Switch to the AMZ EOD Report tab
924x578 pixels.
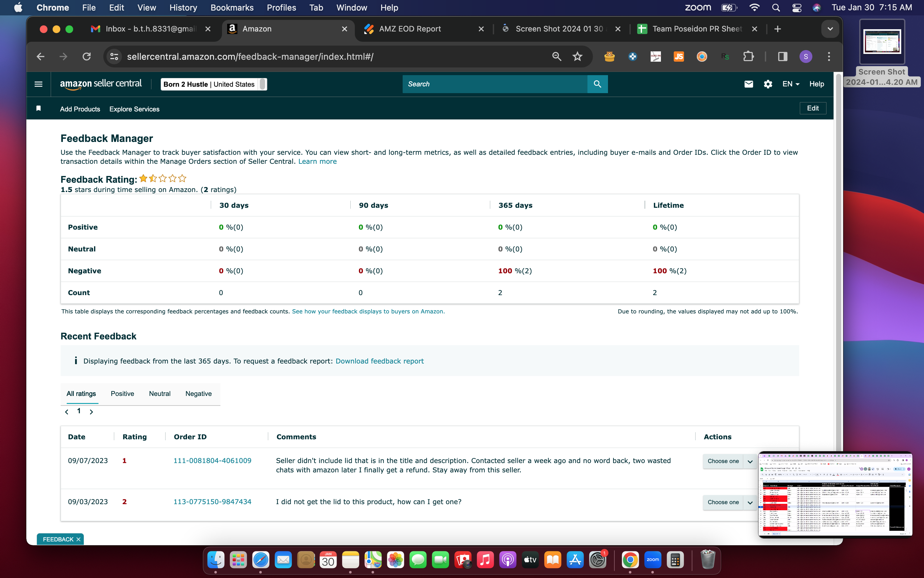click(424, 29)
